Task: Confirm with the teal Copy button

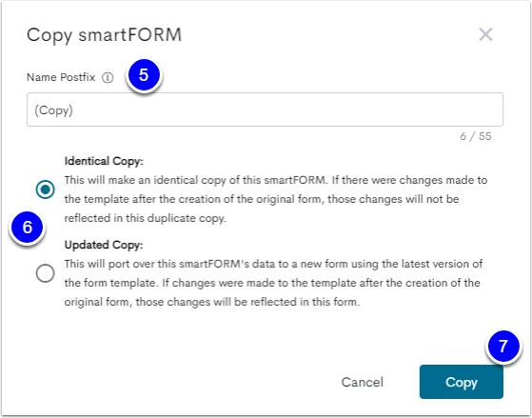Action: tap(461, 382)
